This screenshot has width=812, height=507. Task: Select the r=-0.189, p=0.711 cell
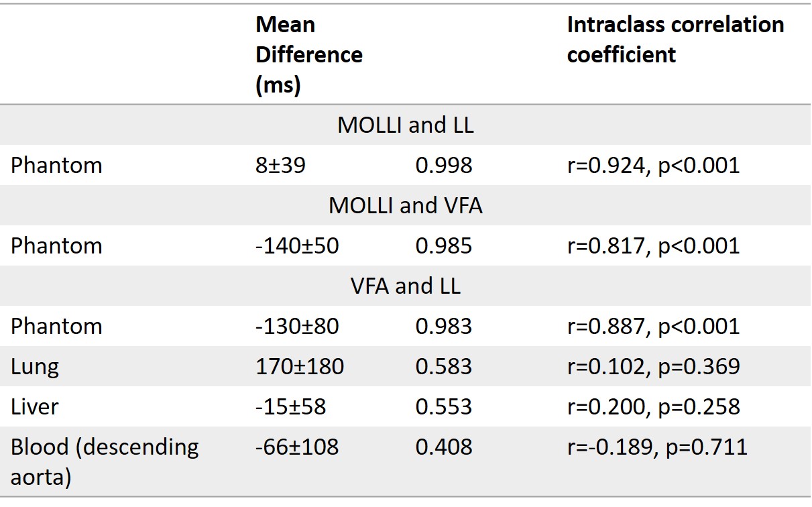click(x=657, y=447)
